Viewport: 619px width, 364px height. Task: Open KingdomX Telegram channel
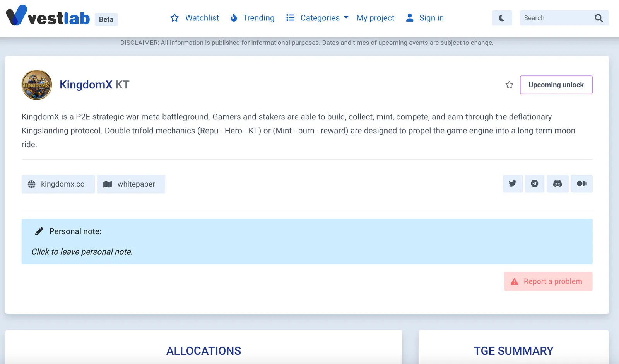(x=535, y=184)
